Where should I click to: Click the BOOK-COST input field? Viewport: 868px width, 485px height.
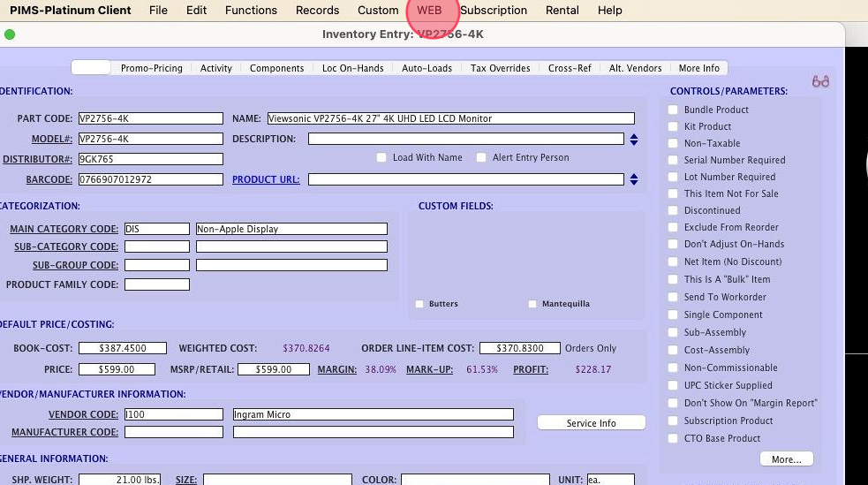pos(123,348)
